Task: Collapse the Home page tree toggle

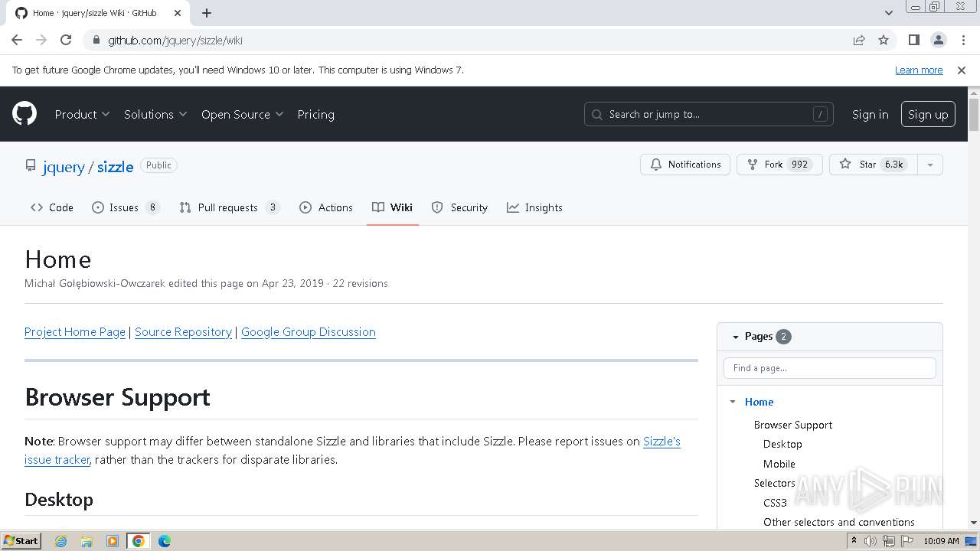Action: click(x=733, y=402)
